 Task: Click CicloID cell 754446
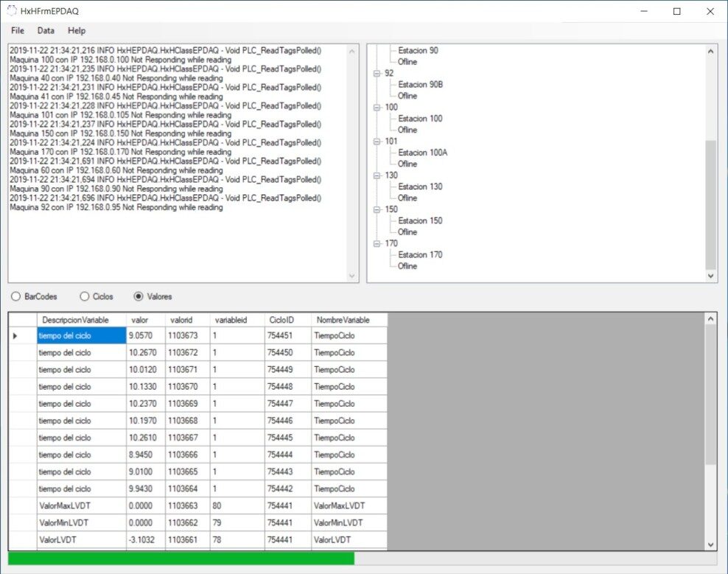(x=288, y=421)
